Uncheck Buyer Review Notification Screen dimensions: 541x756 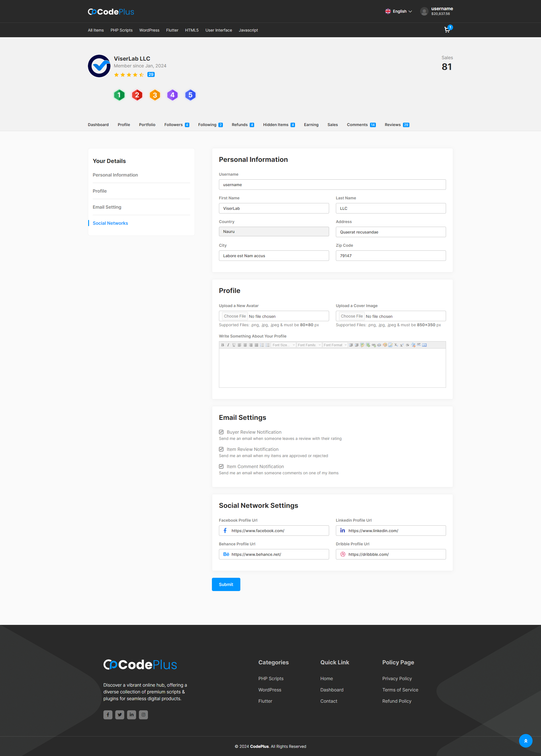[x=221, y=432]
